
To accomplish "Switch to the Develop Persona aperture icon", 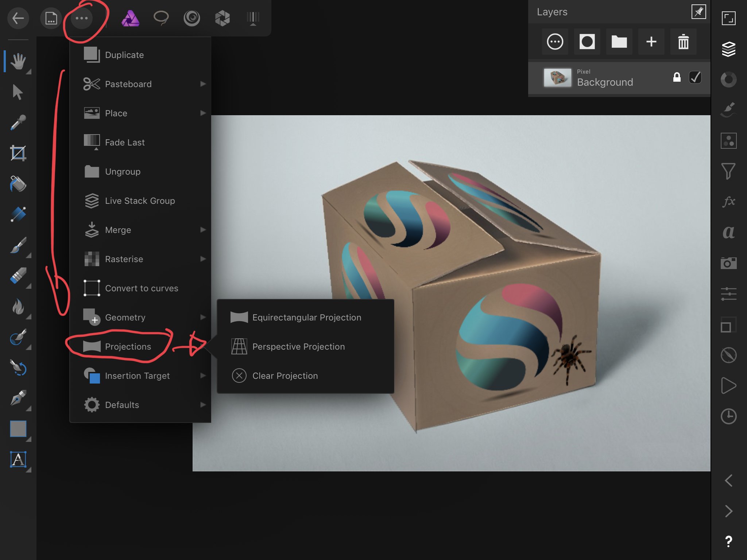I will click(x=222, y=18).
